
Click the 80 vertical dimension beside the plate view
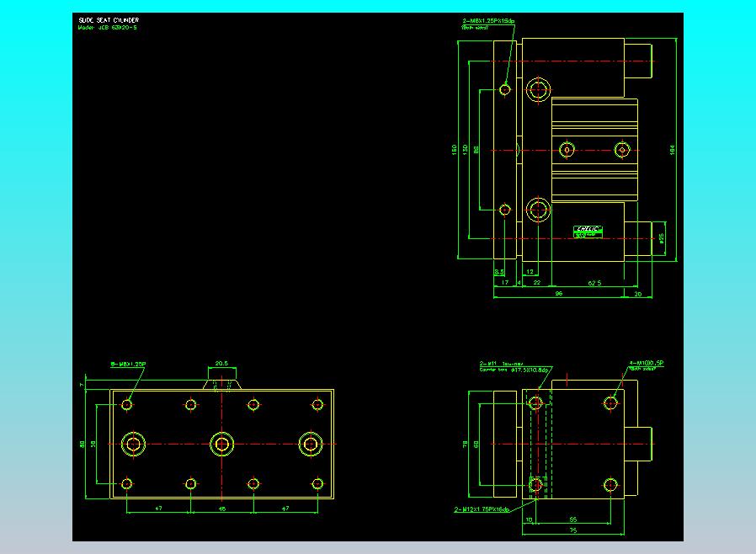point(83,444)
